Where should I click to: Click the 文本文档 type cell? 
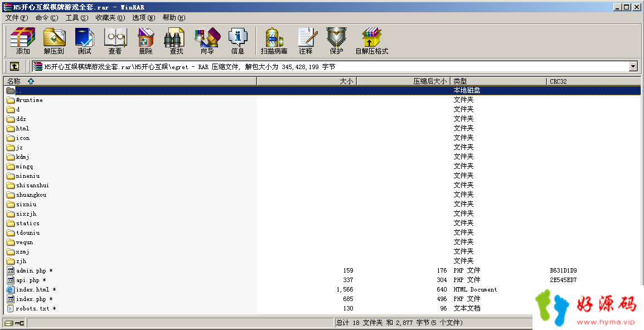(467, 308)
